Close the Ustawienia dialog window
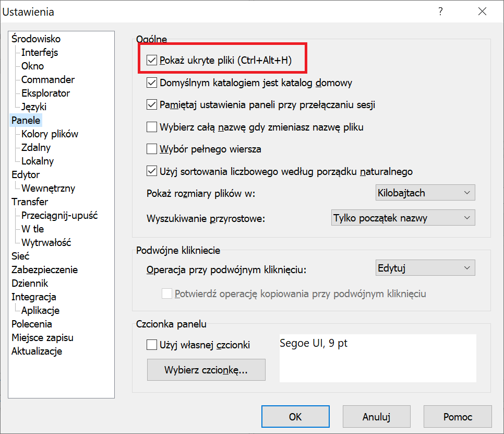504x434 pixels. (x=481, y=11)
